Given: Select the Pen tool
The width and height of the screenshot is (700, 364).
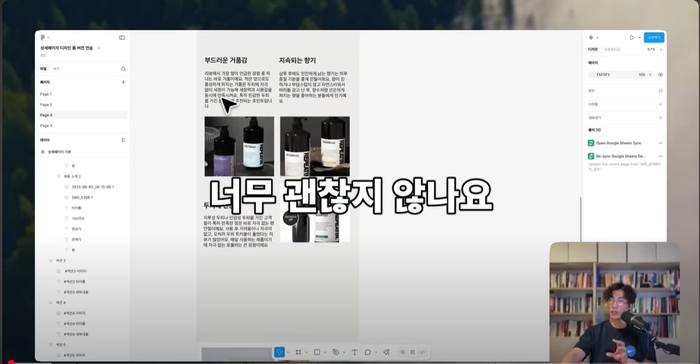Looking at the screenshot, I should point(336,352).
